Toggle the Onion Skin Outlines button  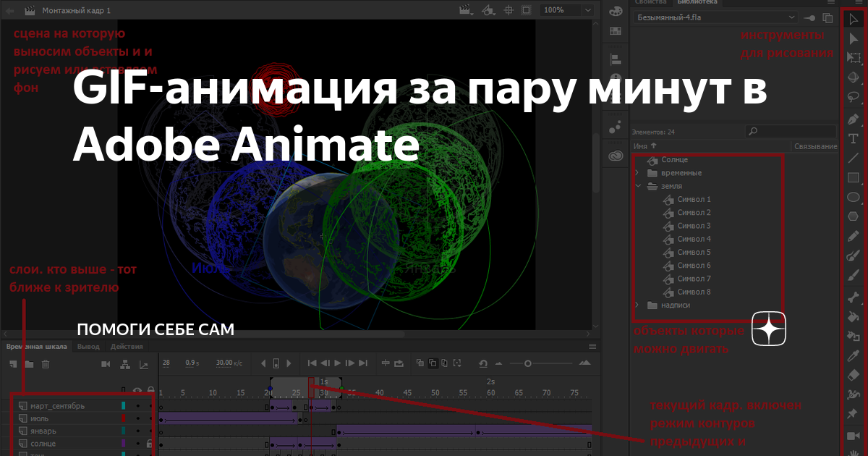(433, 363)
